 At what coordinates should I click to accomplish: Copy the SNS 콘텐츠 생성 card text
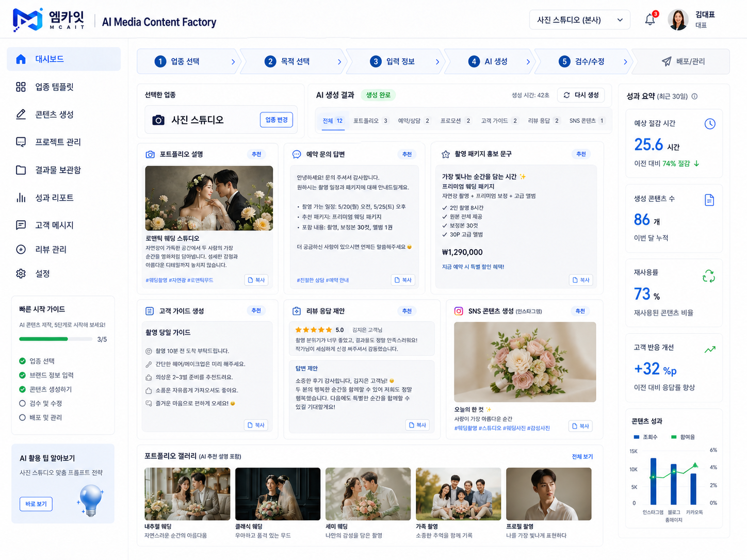point(580,426)
